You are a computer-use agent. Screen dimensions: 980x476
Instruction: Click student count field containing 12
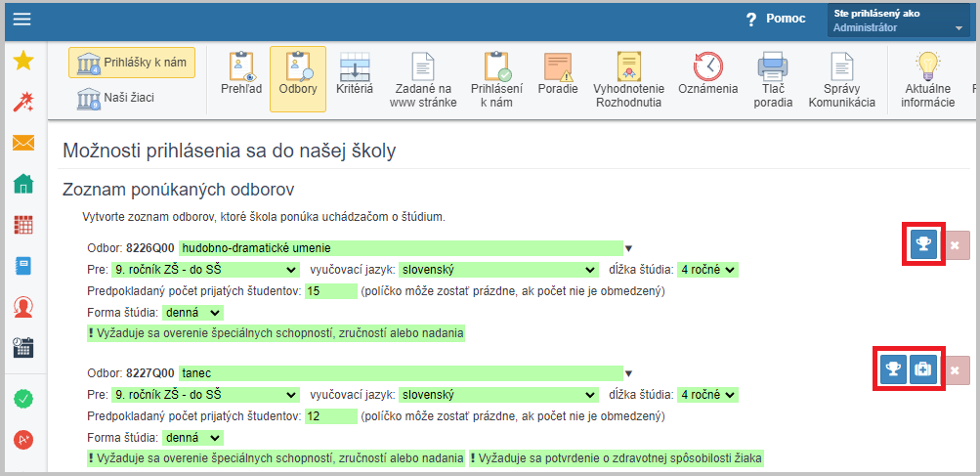coord(330,416)
